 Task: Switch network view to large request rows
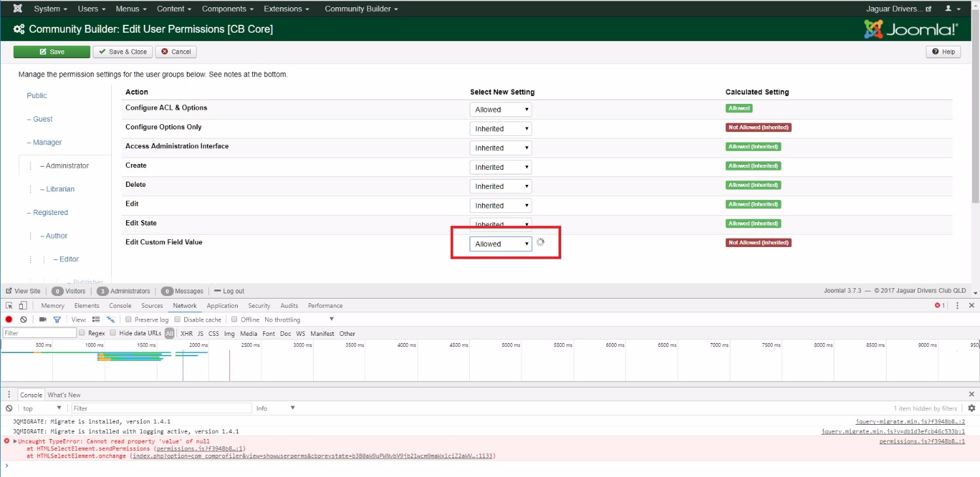[96, 320]
